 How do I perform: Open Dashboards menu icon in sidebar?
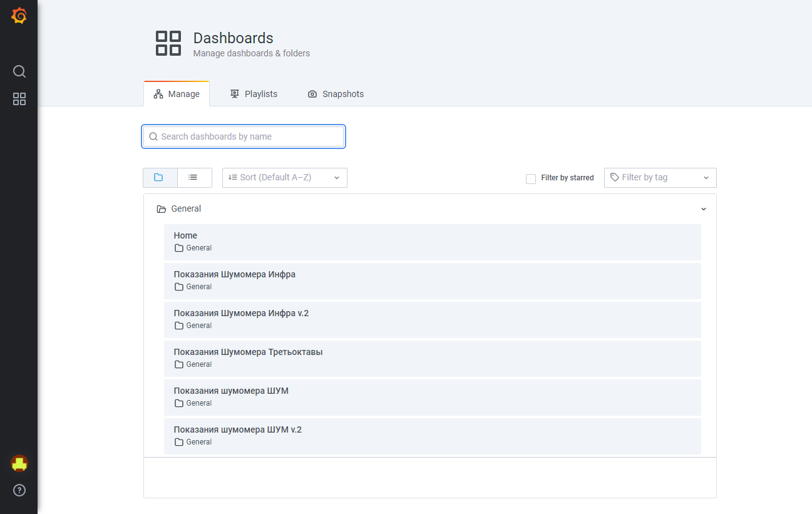[19, 99]
